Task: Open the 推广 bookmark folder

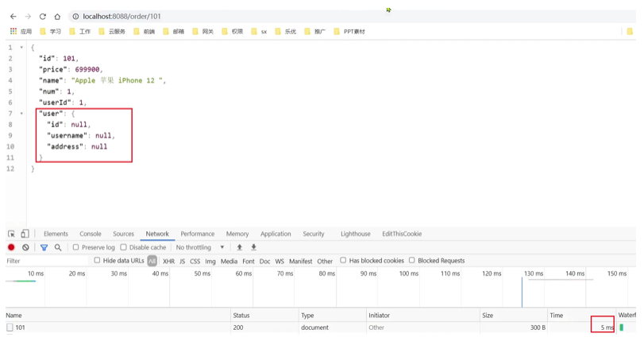Action: click(315, 31)
